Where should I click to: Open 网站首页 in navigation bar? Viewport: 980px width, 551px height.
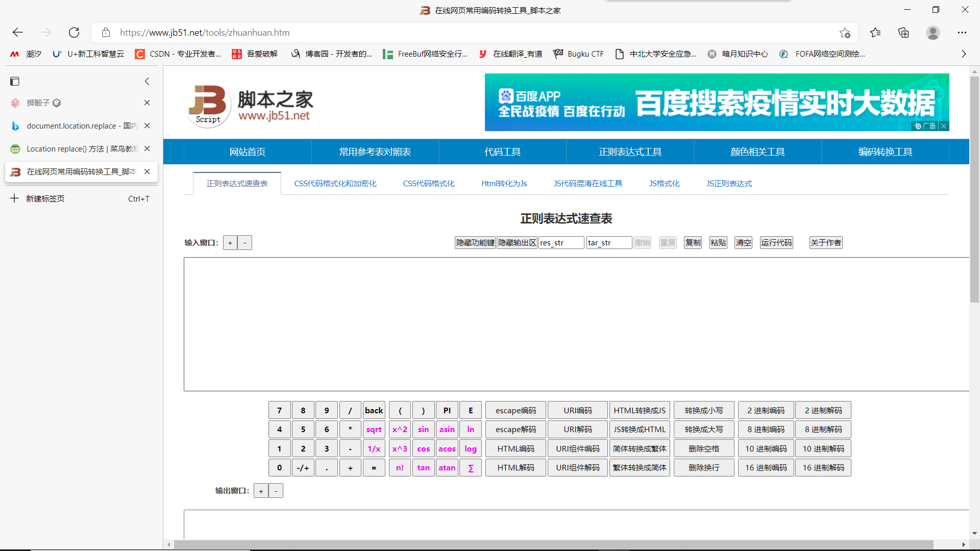248,152
